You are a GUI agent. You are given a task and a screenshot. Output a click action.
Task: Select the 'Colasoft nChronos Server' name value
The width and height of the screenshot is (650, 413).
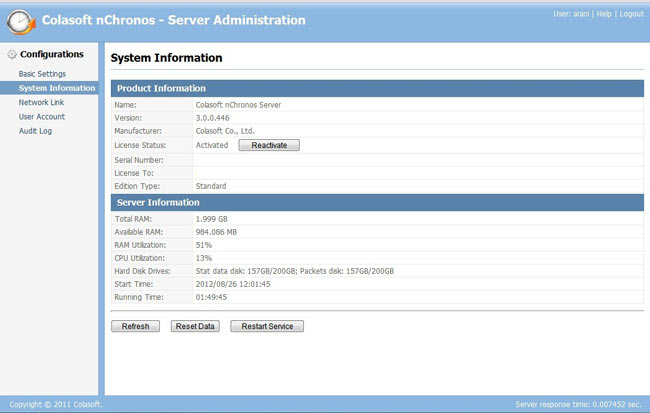point(238,105)
